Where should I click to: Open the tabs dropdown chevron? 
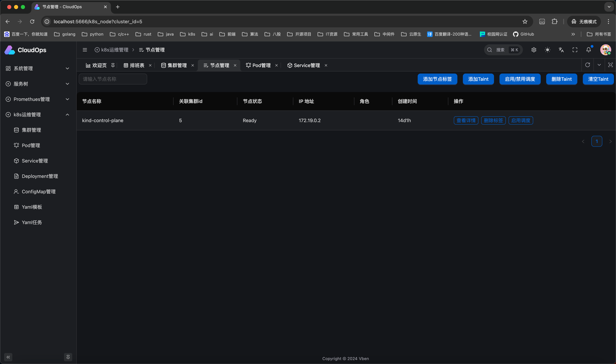click(x=599, y=65)
